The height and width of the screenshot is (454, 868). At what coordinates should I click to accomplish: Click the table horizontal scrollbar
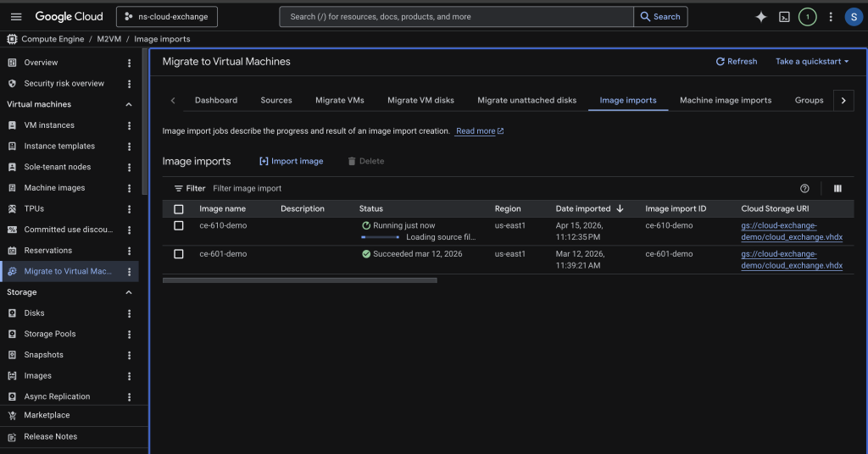(x=299, y=280)
